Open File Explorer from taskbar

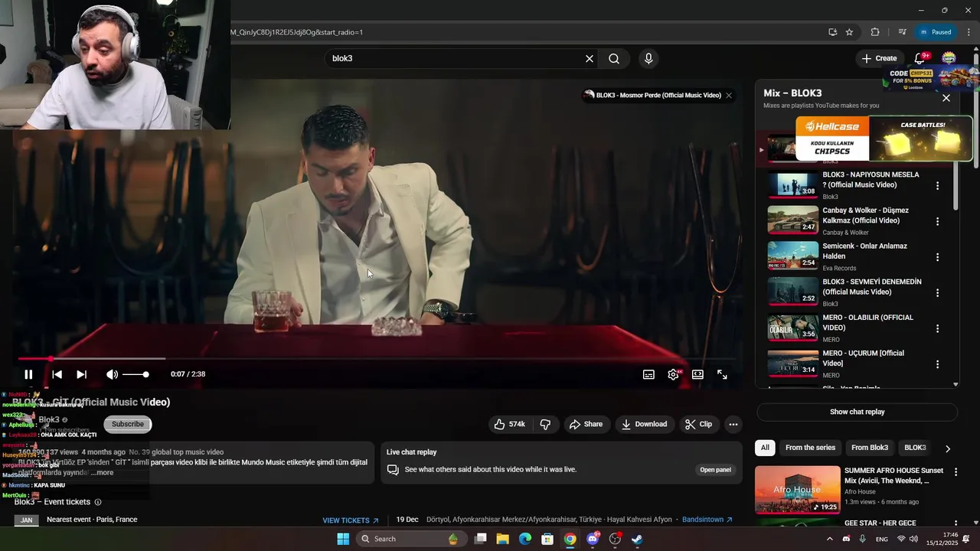(502, 539)
